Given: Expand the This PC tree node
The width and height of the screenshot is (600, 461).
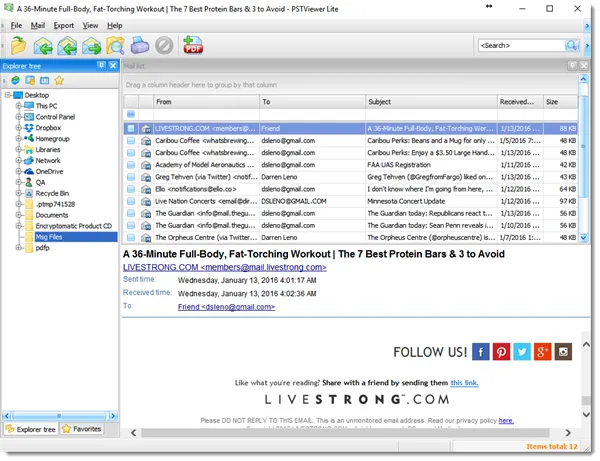Looking at the screenshot, I should 18,106.
